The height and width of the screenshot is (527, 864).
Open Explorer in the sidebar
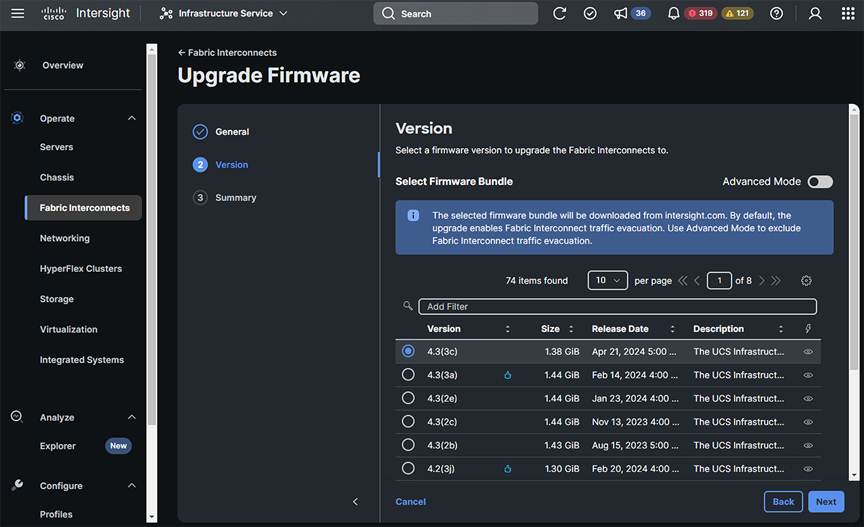pyautogui.click(x=57, y=446)
